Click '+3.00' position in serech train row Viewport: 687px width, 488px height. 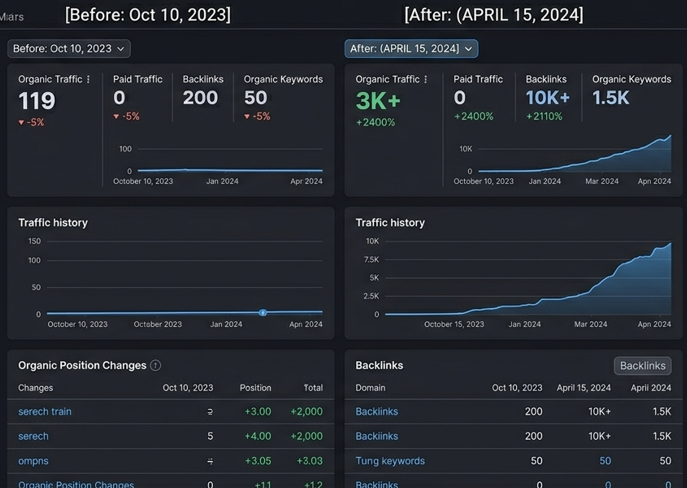(258, 411)
